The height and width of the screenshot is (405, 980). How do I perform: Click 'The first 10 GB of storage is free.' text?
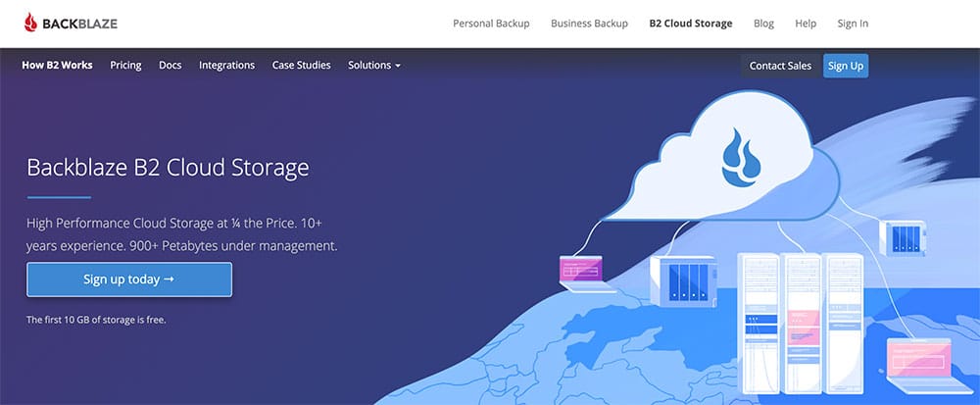(x=96, y=320)
